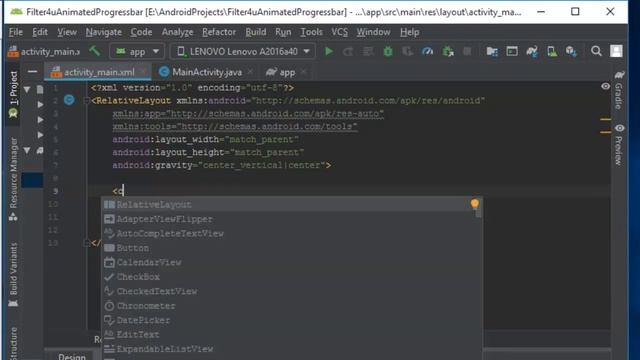Open the app run configuration dropdown

tap(137, 51)
